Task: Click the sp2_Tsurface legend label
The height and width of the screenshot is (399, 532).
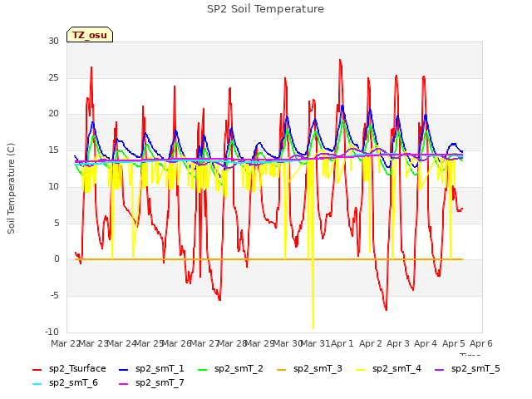Action: tap(77, 368)
